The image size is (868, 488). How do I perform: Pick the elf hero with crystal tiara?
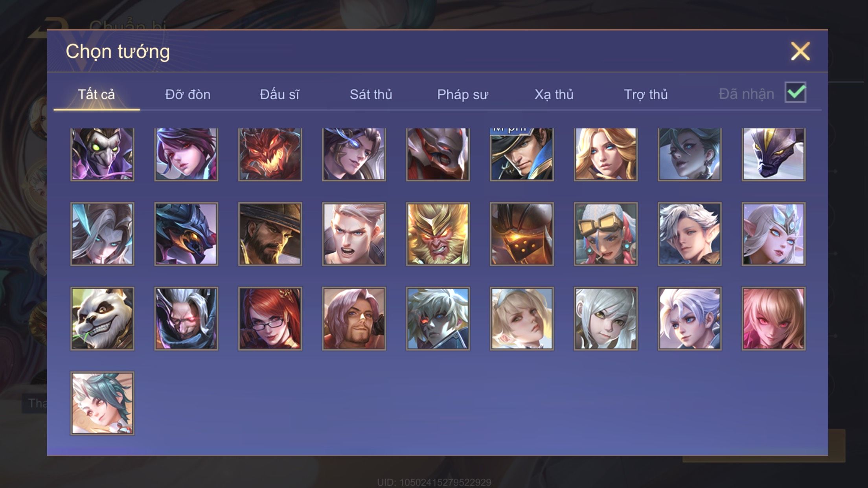[x=774, y=234]
